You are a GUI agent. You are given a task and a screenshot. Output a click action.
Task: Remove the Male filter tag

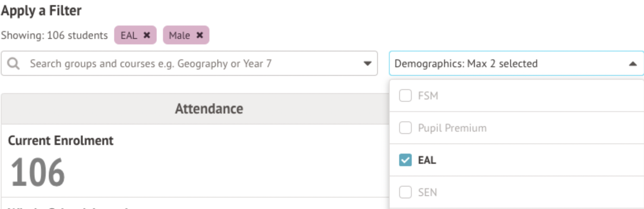200,35
